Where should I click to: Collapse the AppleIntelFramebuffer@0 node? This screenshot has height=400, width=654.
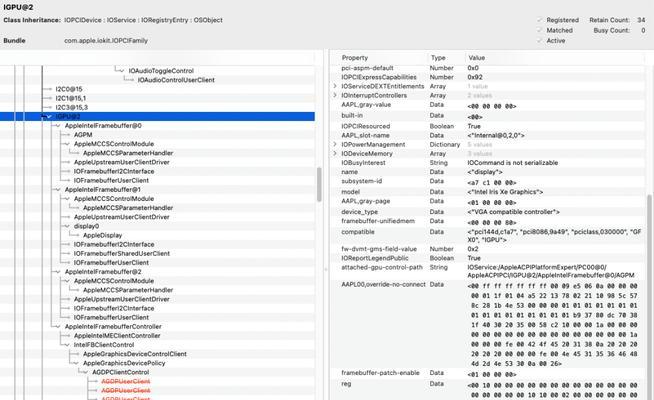pyautogui.click(x=58, y=126)
